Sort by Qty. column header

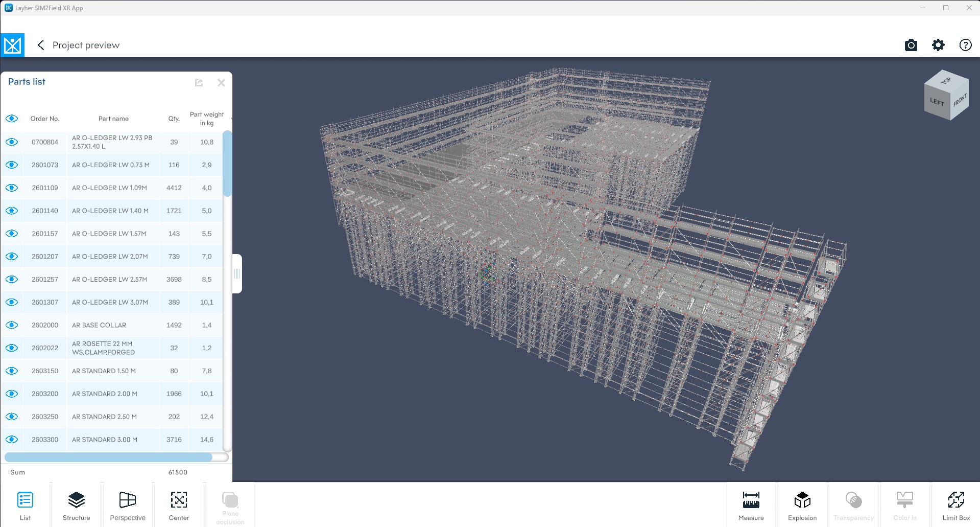174,119
